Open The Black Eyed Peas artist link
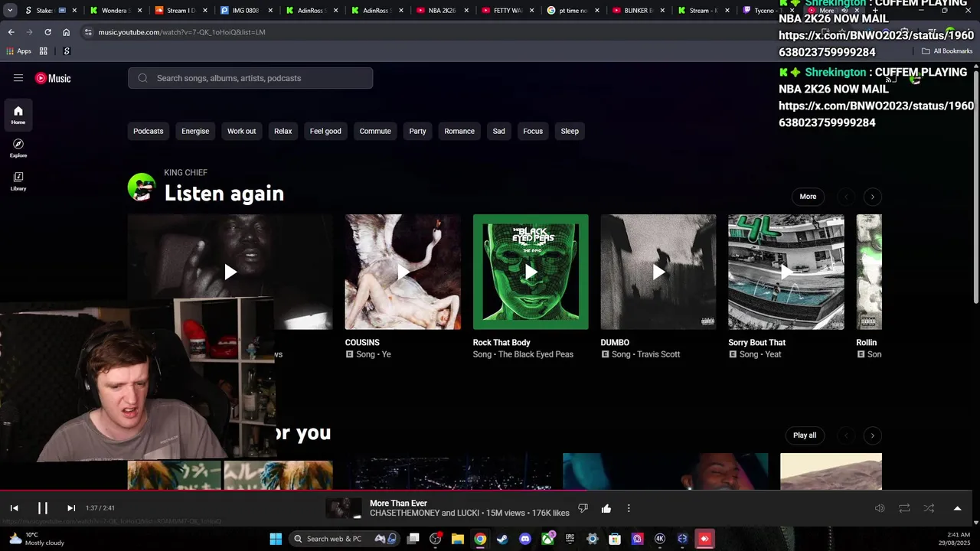980x551 pixels. click(536, 354)
